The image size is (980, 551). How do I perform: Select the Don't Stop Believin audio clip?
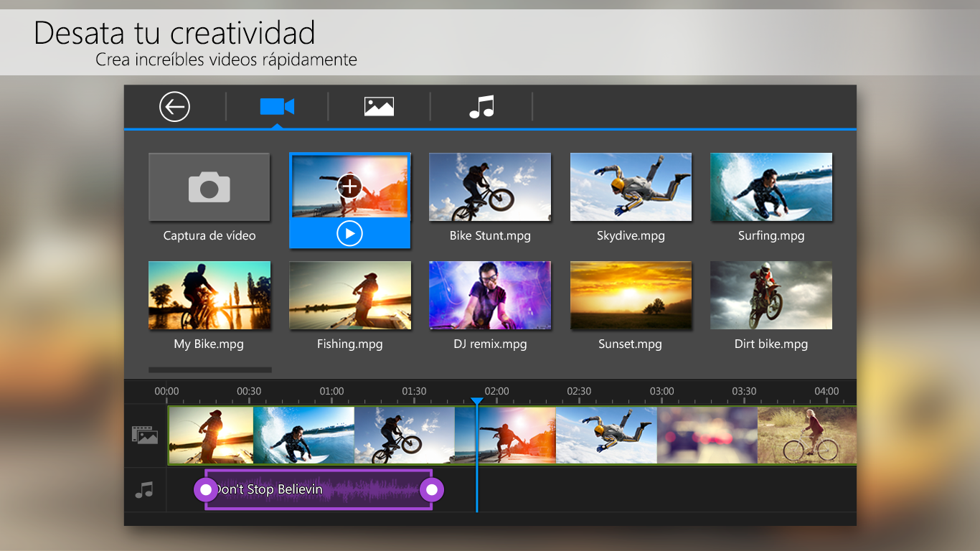coord(319,489)
